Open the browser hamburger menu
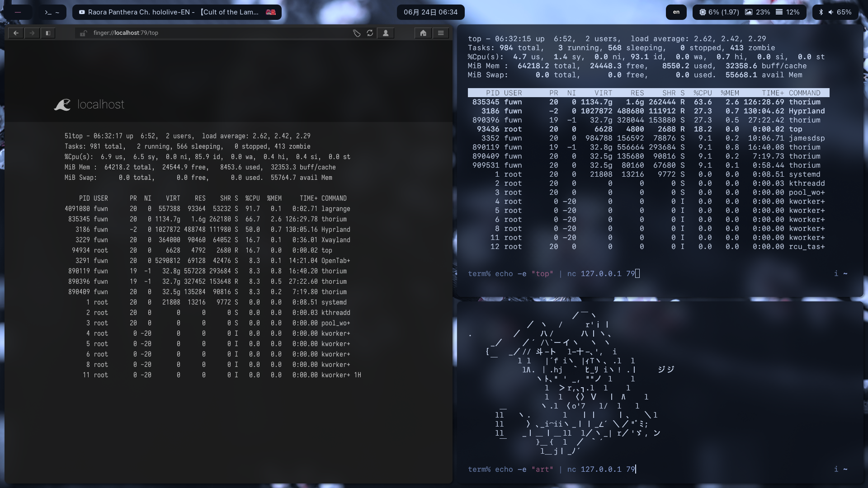The width and height of the screenshot is (868, 488). [x=441, y=33]
